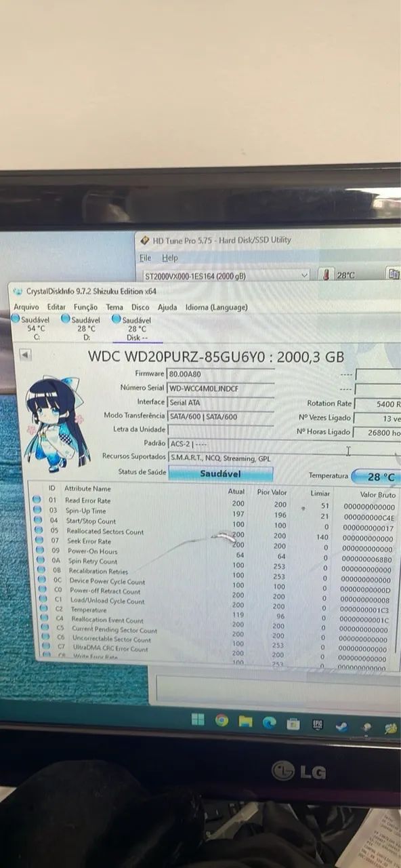Open the Editar menu
The image size is (401, 868).
pyautogui.click(x=56, y=307)
